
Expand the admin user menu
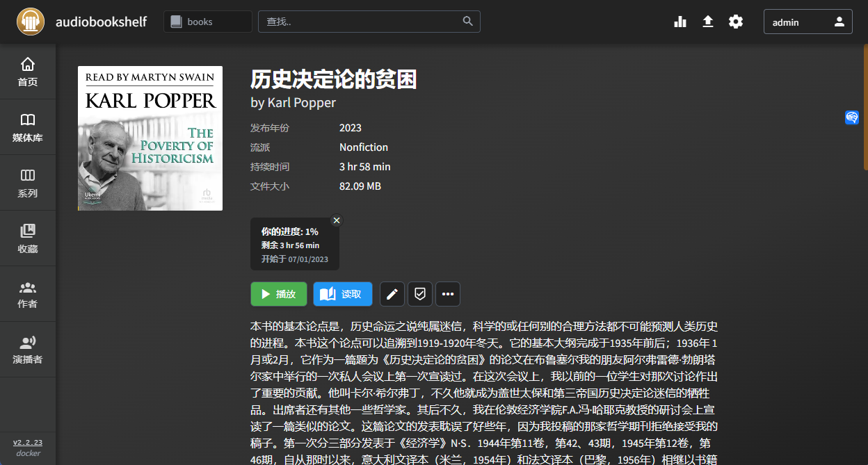[807, 22]
